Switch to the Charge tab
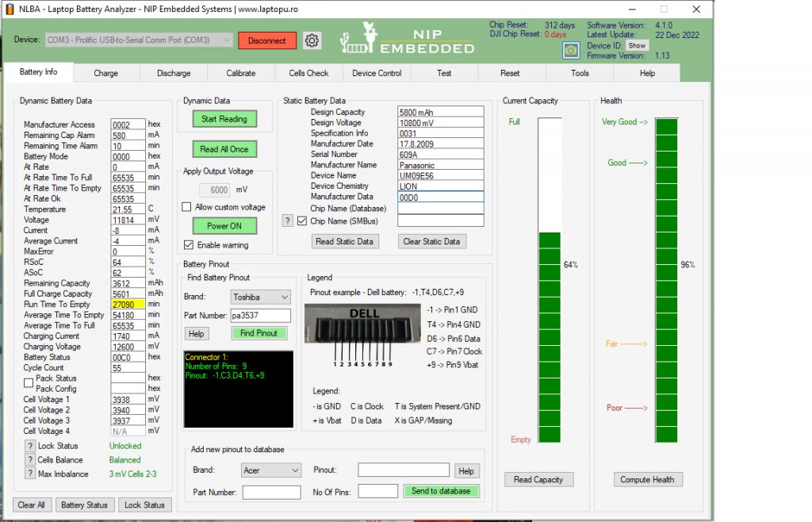Image resolution: width=812 pixels, height=522 pixels. 106,73
